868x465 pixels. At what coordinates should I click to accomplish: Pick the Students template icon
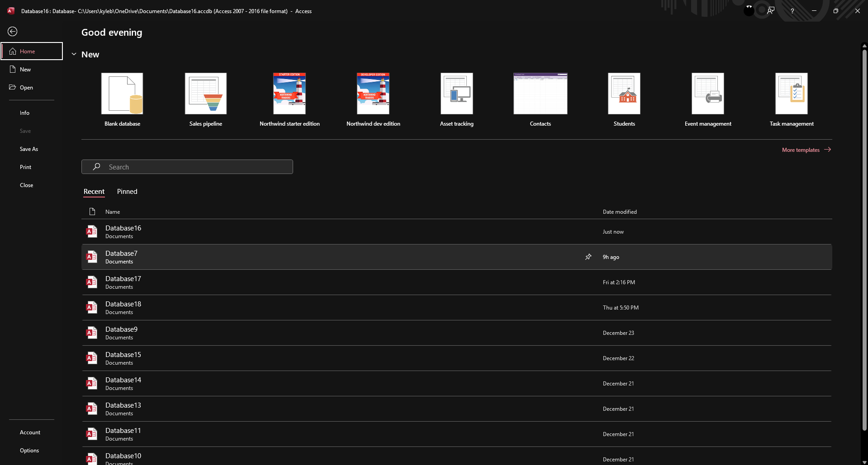(x=624, y=94)
